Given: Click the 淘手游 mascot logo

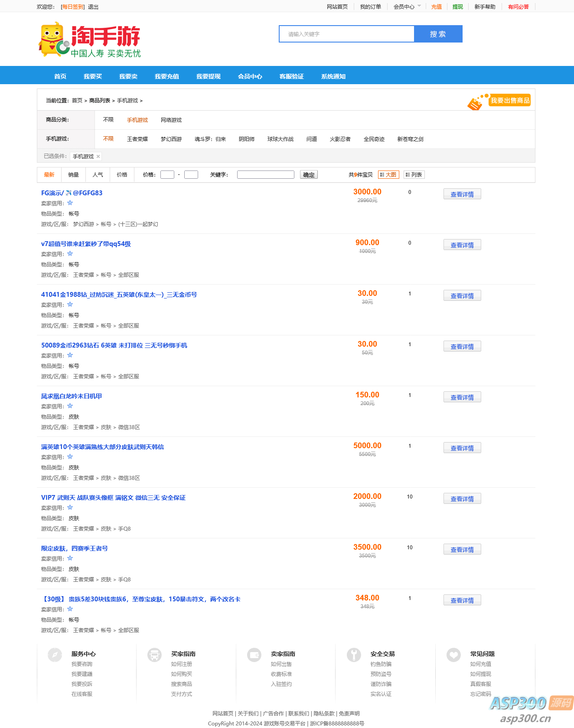Looking at the screenshot, I should (x=90, y=39).
